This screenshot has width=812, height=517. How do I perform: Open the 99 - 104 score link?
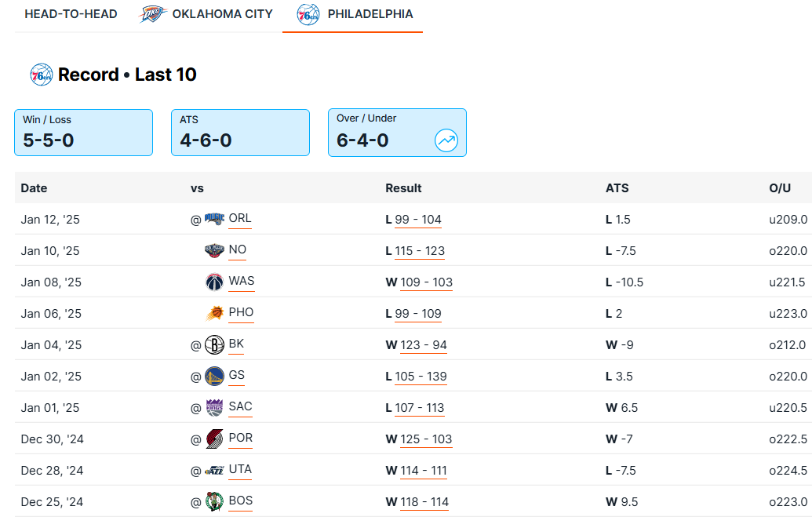coord(418,220)
